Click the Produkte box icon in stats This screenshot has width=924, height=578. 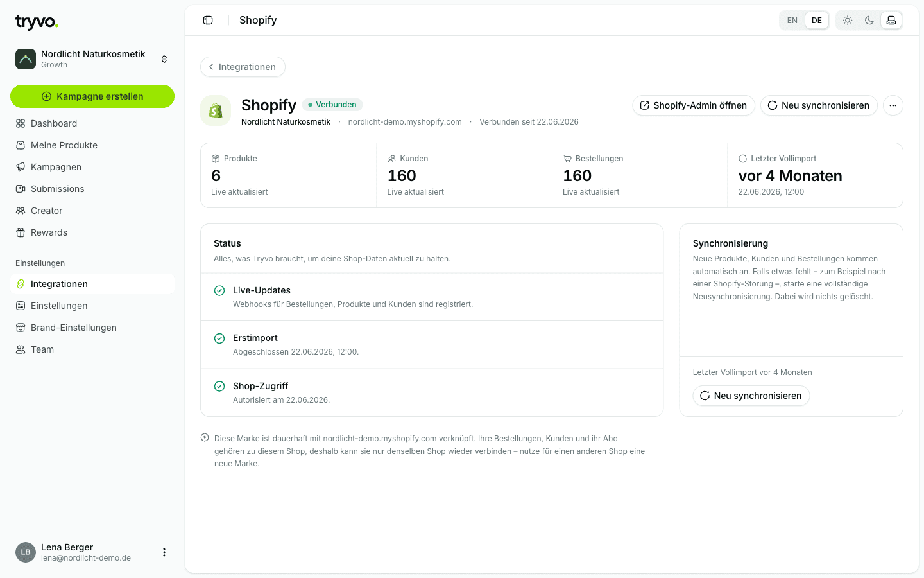[x=216, y=159]
